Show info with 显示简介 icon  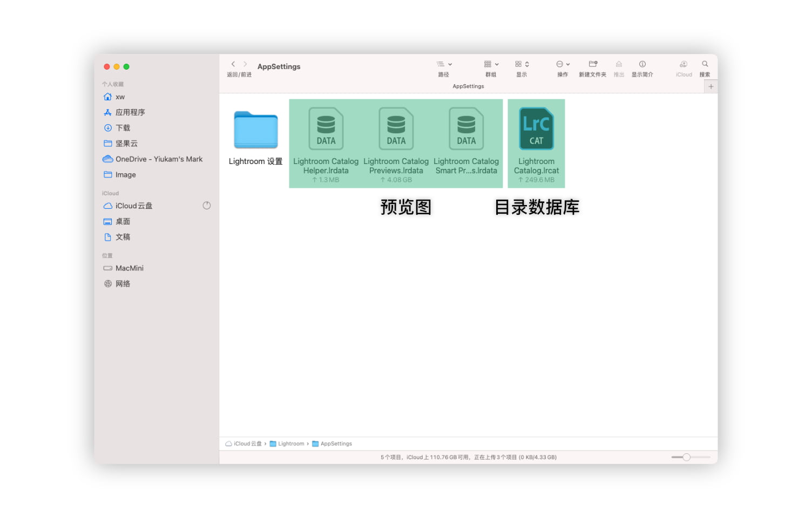(642, 64)
